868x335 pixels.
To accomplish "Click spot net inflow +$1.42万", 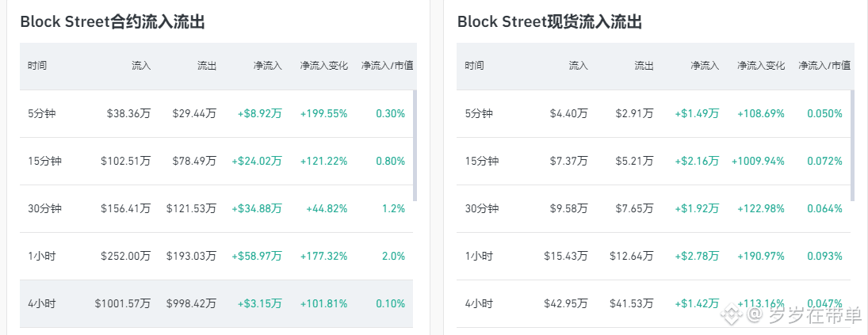I will click(x=697, y=304).
